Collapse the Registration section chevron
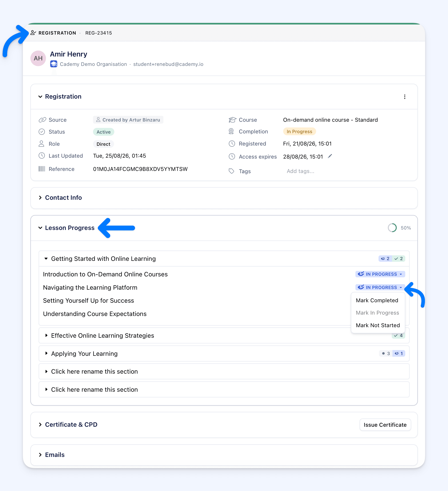The image size is (448, 491). [x=40, y=97]
